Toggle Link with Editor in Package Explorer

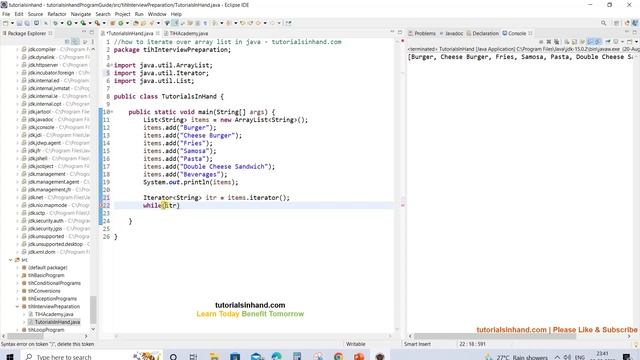click(76, 42)
